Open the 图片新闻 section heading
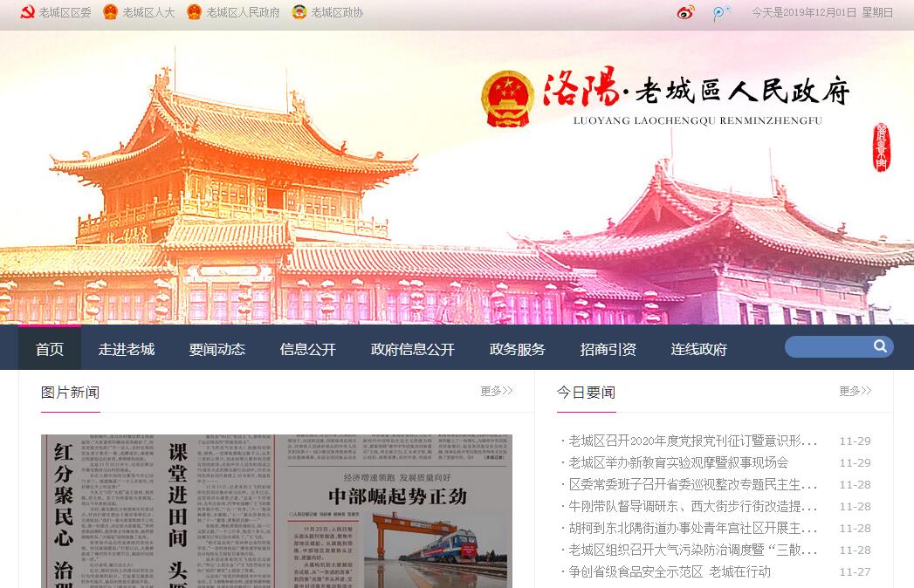The width and height of the screenshot is (914, 588). pos(70,393)
